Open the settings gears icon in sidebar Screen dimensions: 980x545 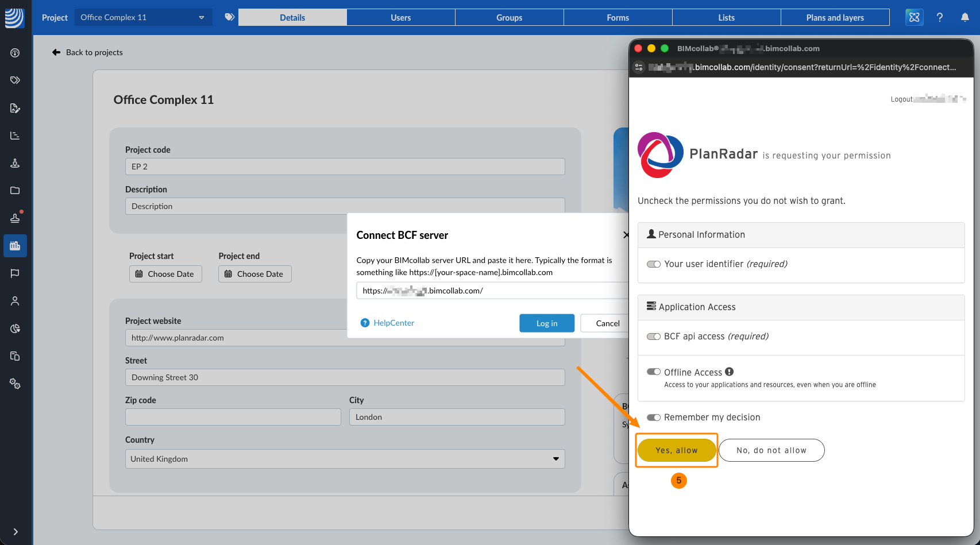click(15, 384)
